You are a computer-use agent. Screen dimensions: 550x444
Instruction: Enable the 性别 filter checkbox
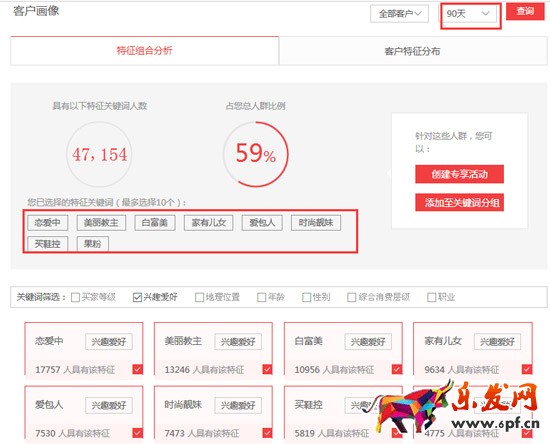pos(306,297)
